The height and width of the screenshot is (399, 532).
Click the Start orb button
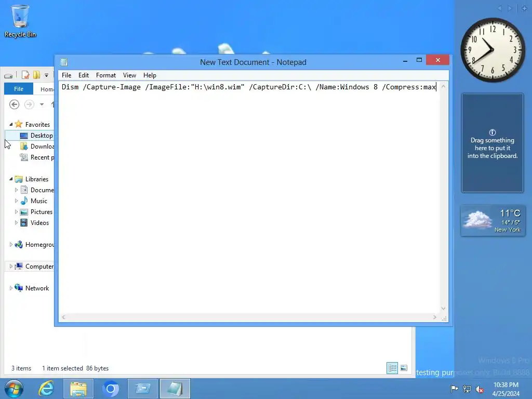pyautogui.click(x=14, y=389)
